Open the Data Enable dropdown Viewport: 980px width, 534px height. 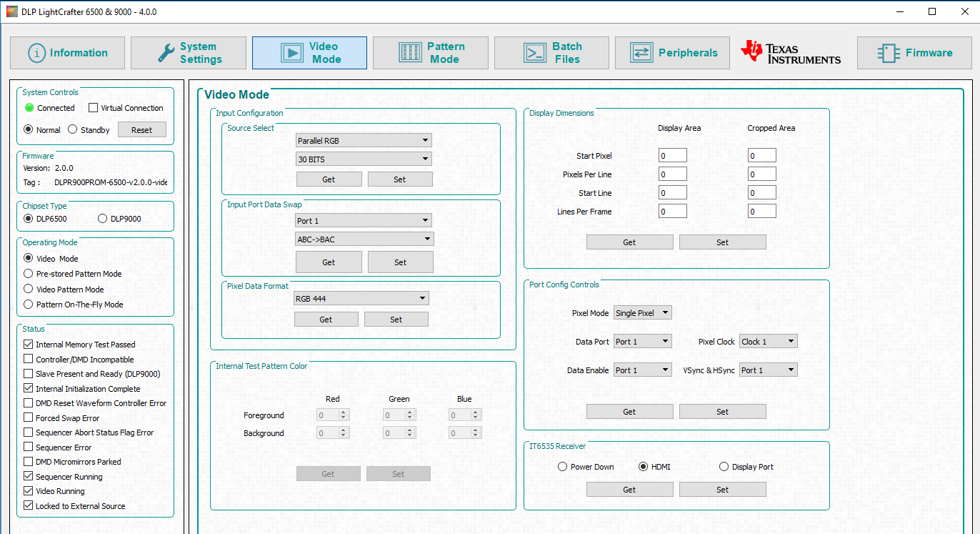pos(643,370)
